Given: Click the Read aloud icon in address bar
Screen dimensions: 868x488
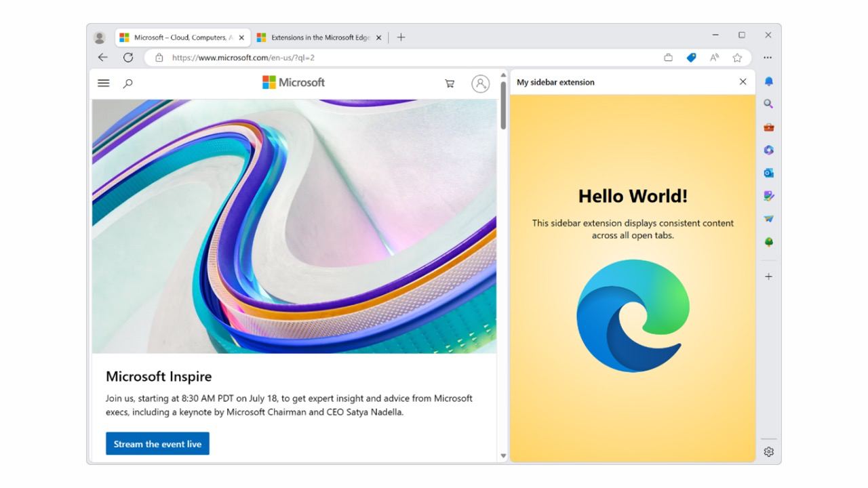Looking at the screenshot, I should coord(714,58).
